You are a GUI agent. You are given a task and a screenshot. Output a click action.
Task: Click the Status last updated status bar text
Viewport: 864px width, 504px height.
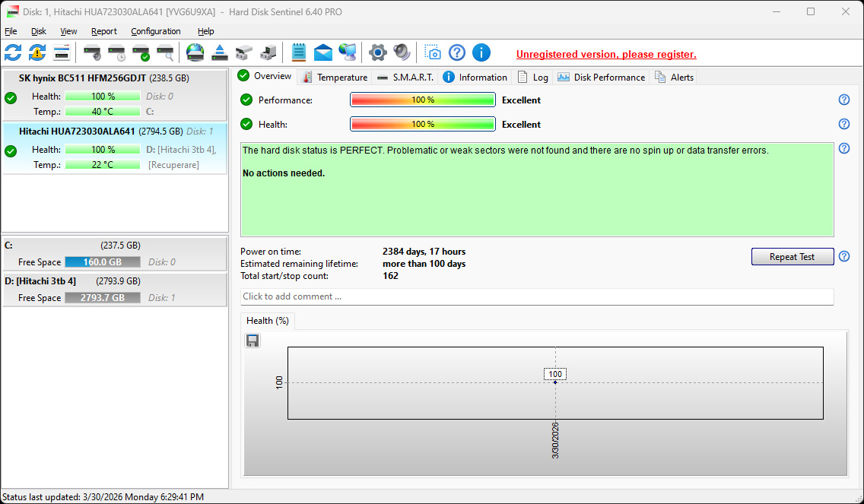click(x=103, y=497)
